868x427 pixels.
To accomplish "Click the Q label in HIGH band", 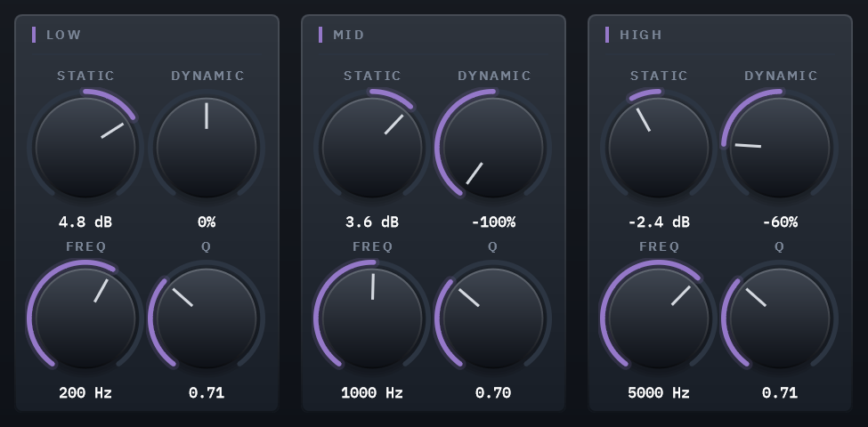I will pyautogui.click(x=780, y=246).
